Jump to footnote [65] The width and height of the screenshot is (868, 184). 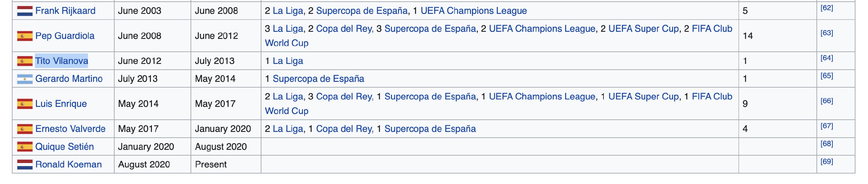pos(827,75)
